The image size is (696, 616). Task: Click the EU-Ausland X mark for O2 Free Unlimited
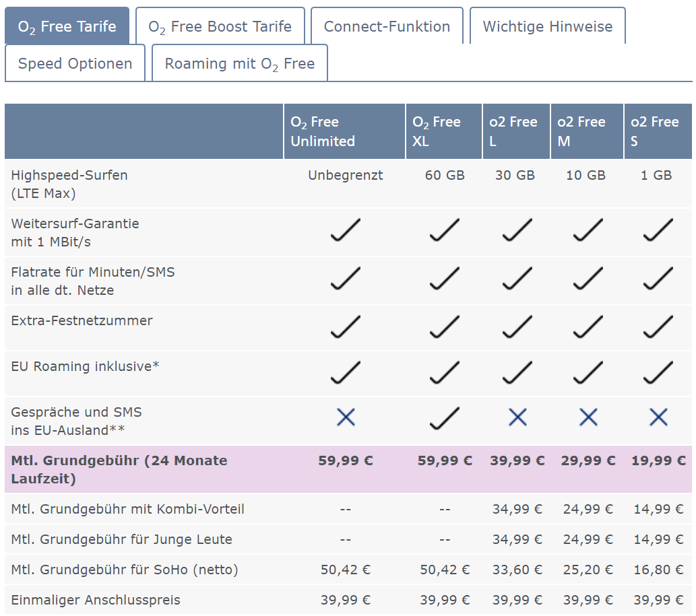click(x=346, y=417)
